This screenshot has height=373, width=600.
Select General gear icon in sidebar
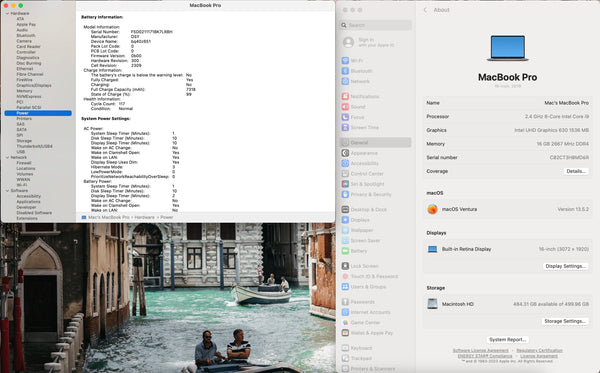345,142
